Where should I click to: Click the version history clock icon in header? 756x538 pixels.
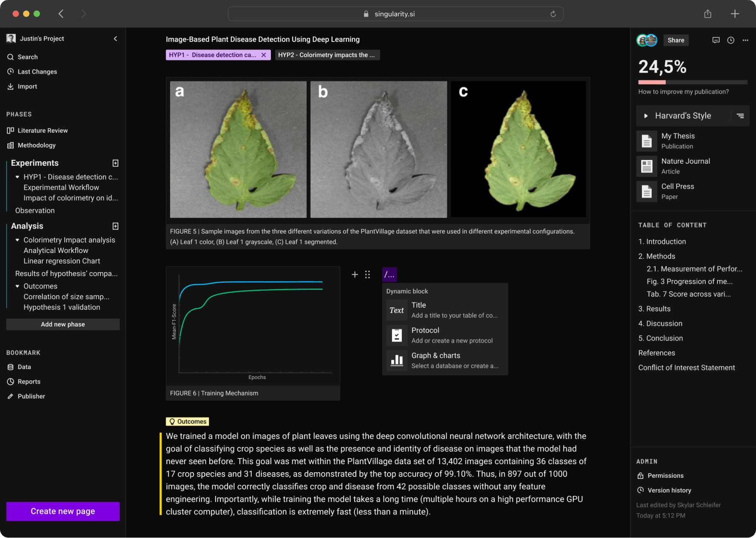(x=731, y=40)
